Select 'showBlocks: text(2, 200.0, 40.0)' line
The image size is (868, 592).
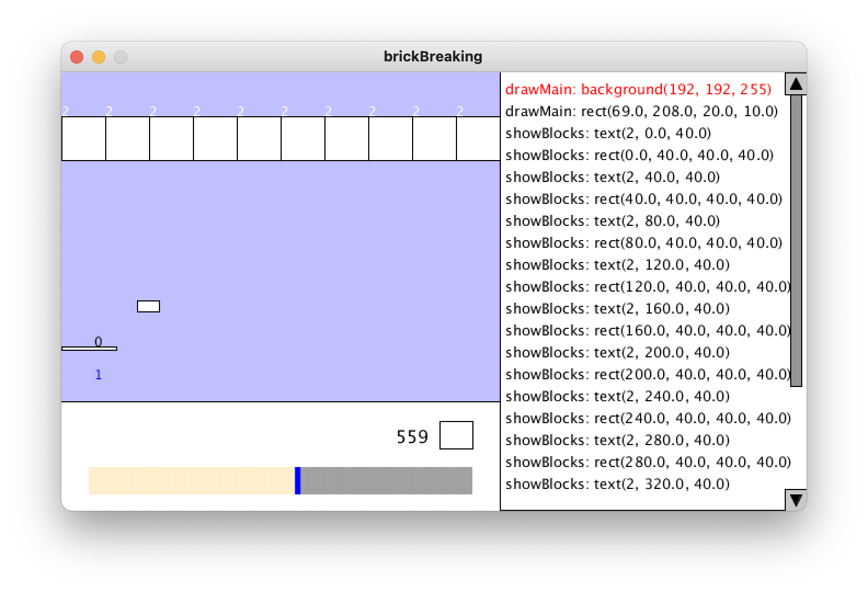tap(618, 352)
